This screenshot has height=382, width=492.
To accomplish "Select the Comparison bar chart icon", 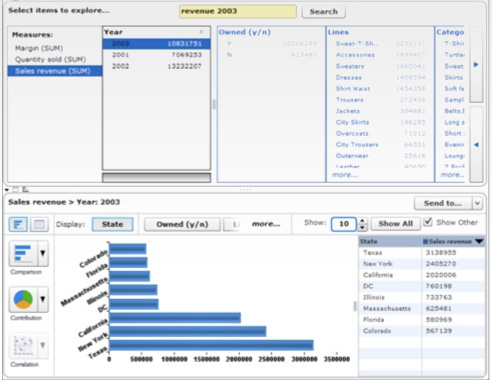I will point(23,254).
